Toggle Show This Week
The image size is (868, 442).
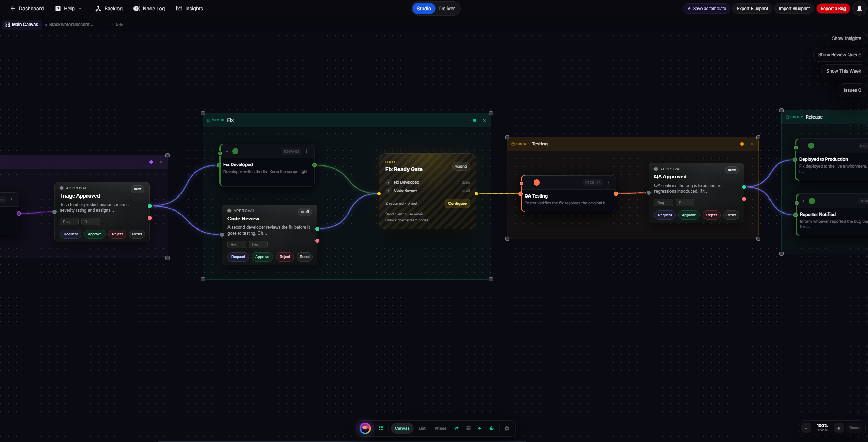coord(843,71)
